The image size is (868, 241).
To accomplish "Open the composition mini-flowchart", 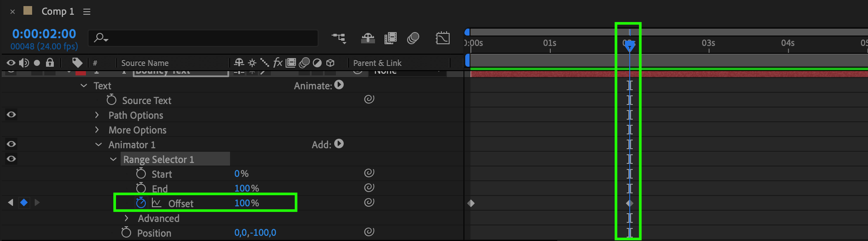I will (339, 39).
